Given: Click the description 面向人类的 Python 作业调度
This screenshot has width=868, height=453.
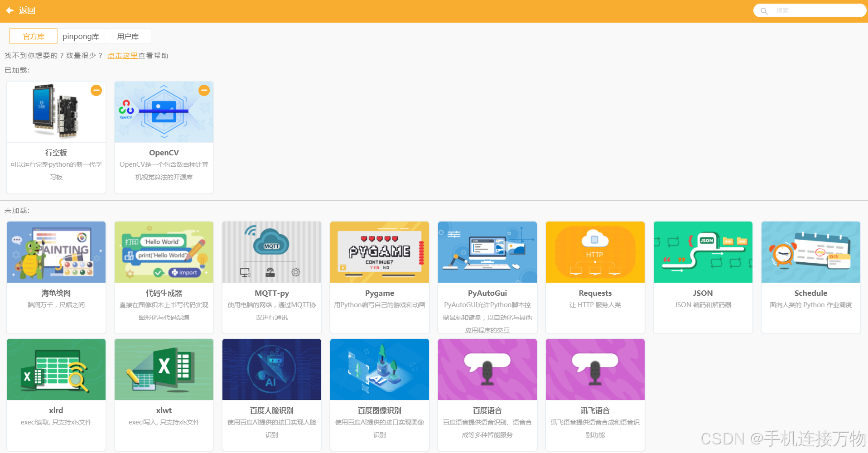Looking at the screenshot, I should tap(811, 305).
